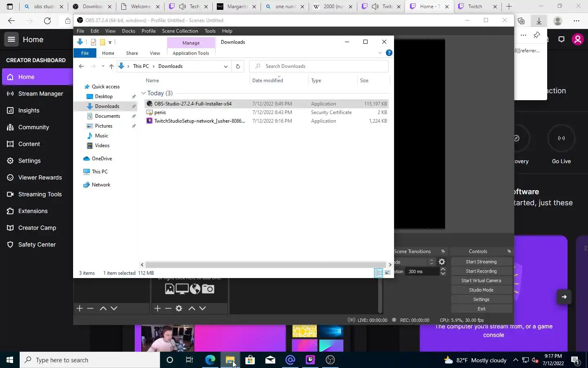The height and width of the screenshot is (368, 588).
Task: Click the Search Downloads field
Action: pos(319,66)
